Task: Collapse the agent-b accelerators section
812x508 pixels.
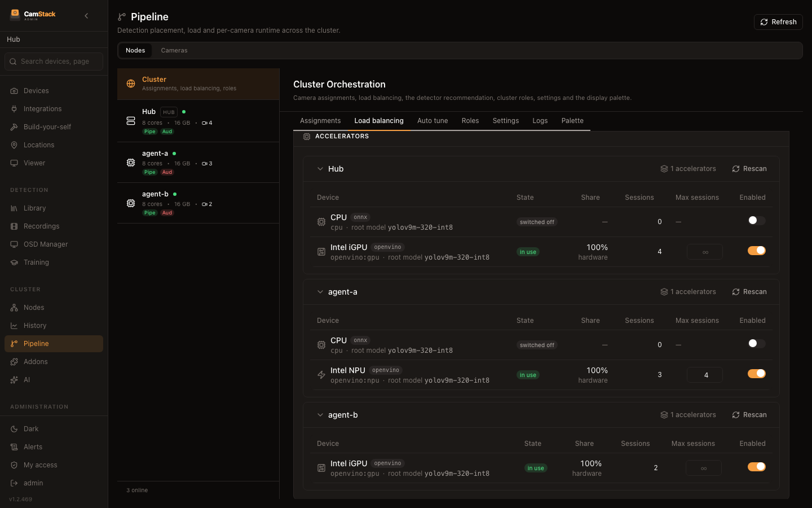Action: [320, 415]
